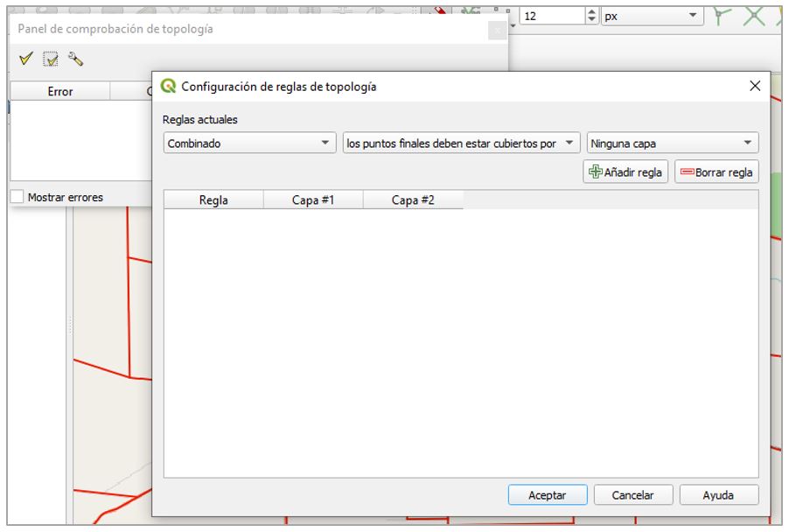Enable the Mostrar errores checkbox
Screen dimensions: 789x532
(x=17, y=197)
